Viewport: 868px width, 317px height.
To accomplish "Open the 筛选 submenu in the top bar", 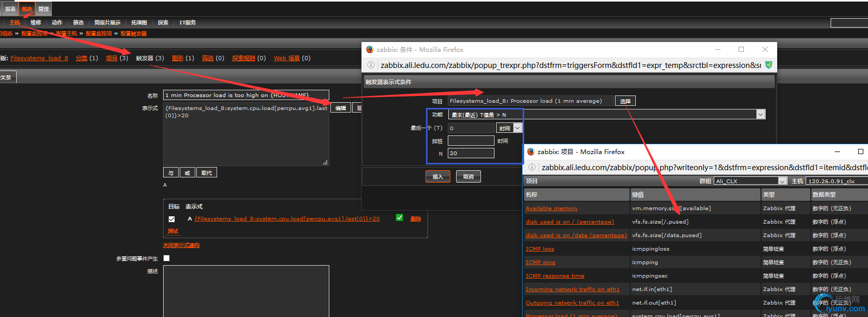I will pos(78,22).
